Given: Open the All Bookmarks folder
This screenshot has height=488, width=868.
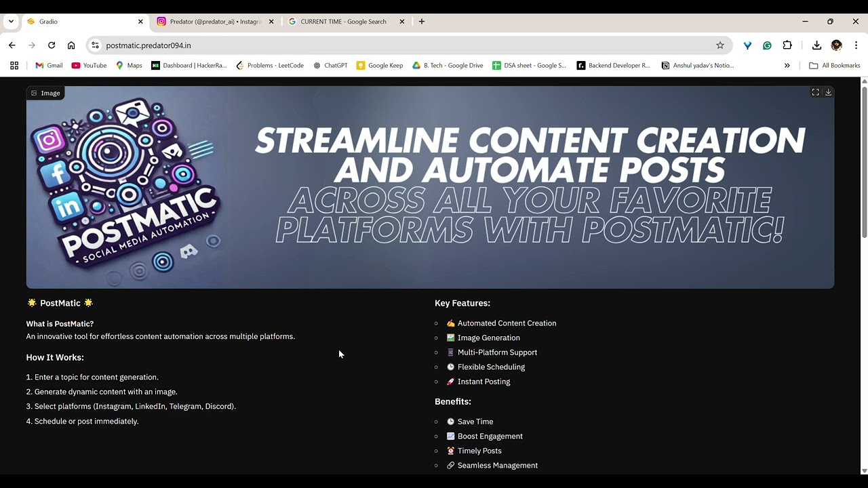Looking at the screenshot, I should click(x=834, y=66).
